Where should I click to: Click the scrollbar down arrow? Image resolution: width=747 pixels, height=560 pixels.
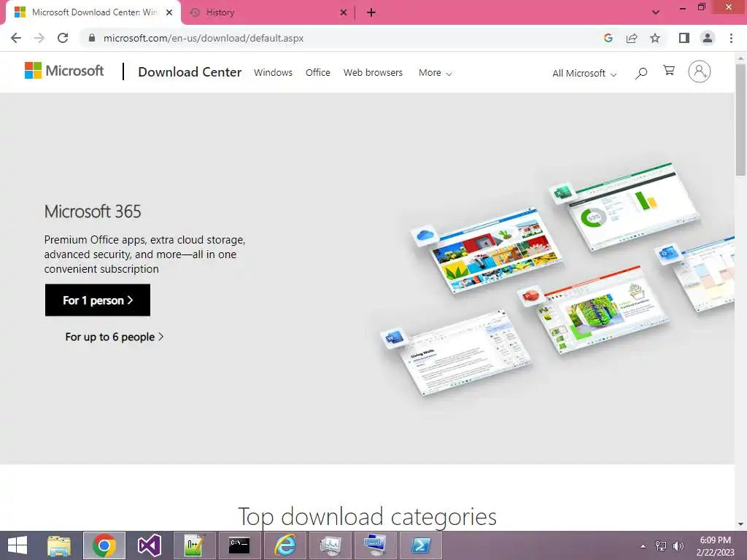tap(740, 525)
